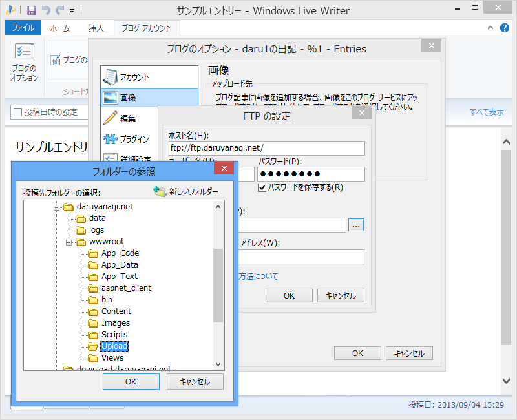Collapse the ribbon using the caret

click(x=491, y=28)
